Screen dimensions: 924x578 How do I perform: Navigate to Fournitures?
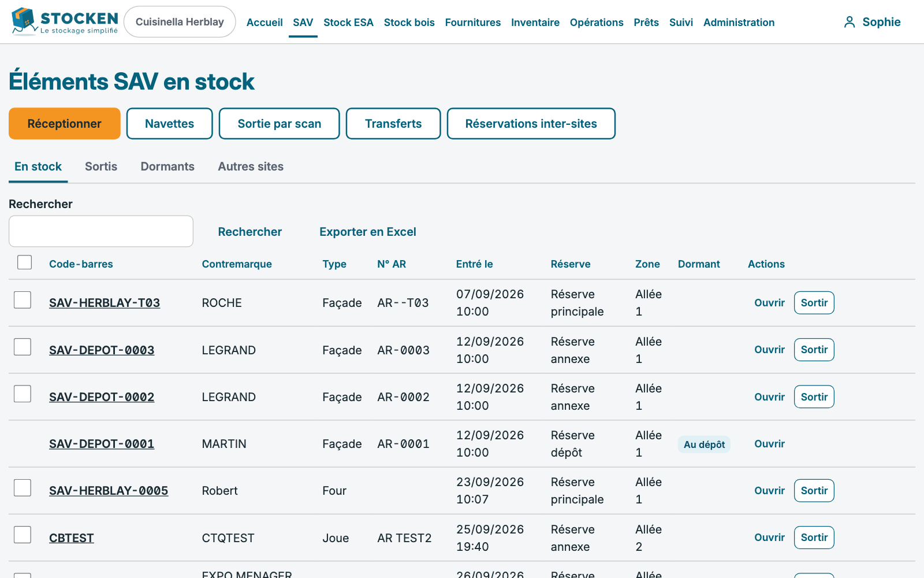473,23
